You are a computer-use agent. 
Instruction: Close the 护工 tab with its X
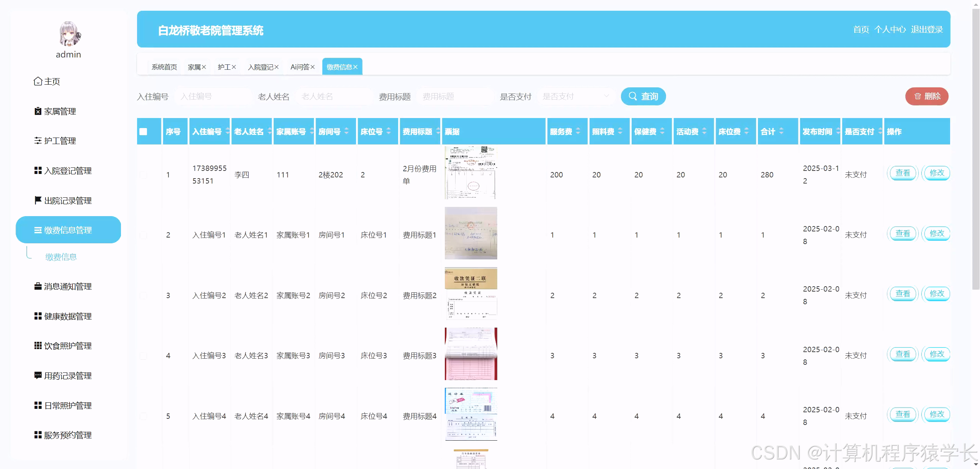coord(234,67)
